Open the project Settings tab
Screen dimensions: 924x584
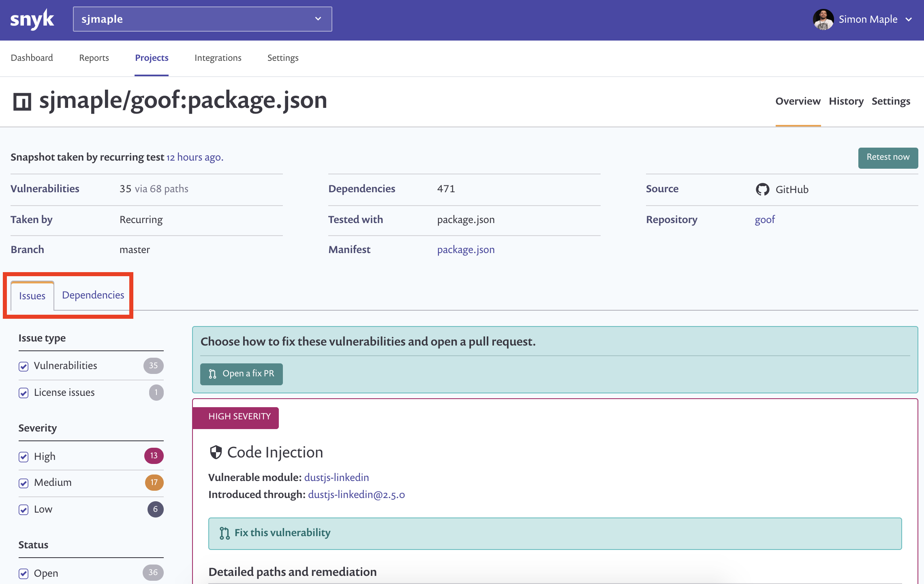point(891,101)
